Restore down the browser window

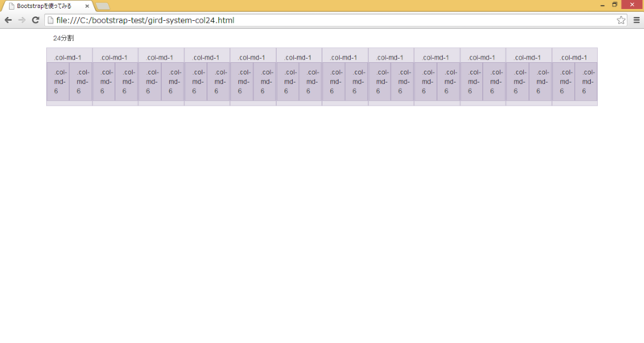tap(615, 5)
